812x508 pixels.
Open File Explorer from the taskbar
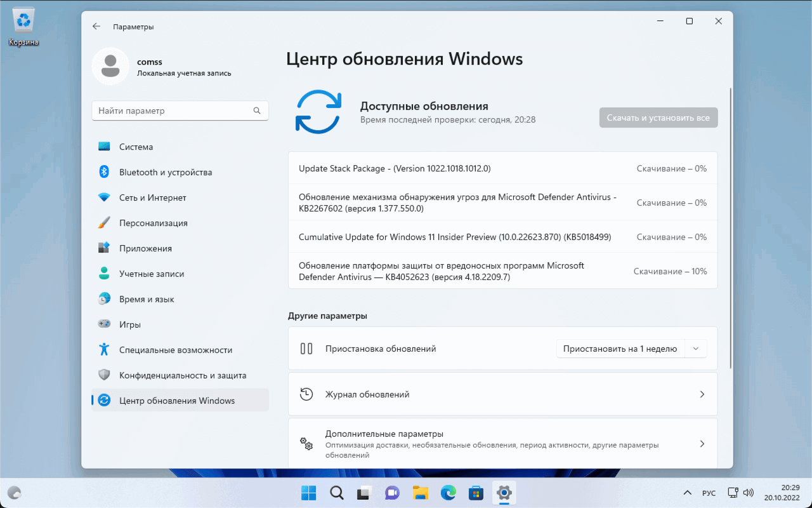[x=420, y=493]
